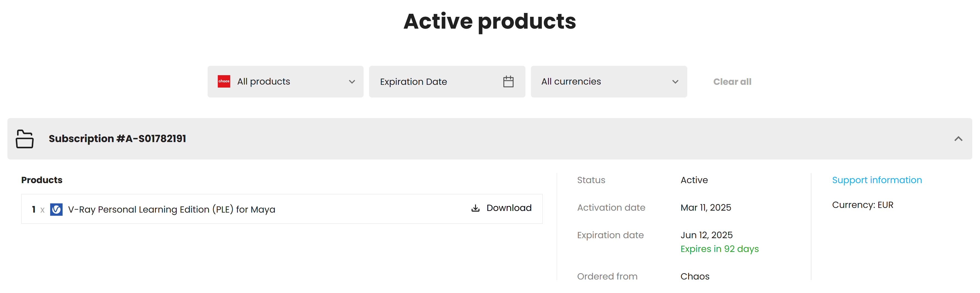Click the Products section label
Screen dimensions: 980x293
(42, 180)
